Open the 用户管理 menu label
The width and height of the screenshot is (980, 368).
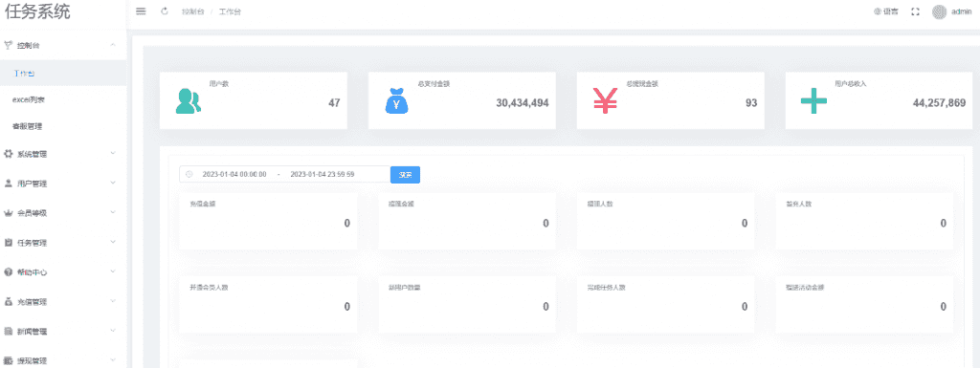(32, 184)
